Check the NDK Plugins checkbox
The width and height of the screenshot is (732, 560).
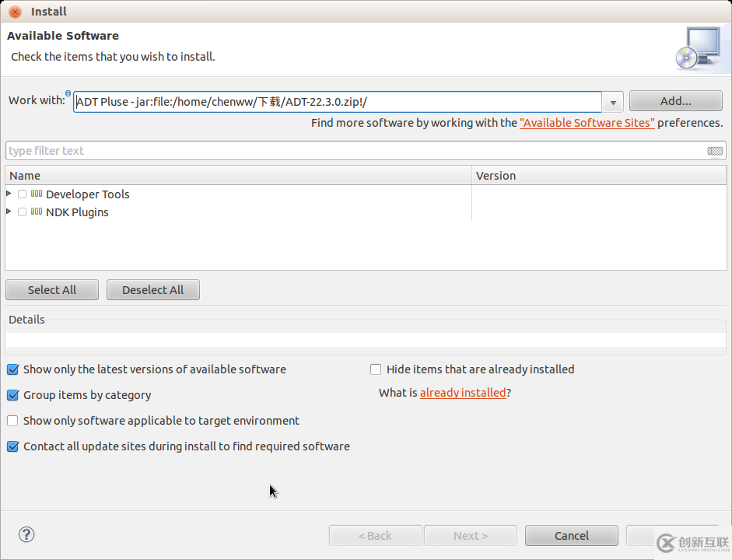point(22,212)
